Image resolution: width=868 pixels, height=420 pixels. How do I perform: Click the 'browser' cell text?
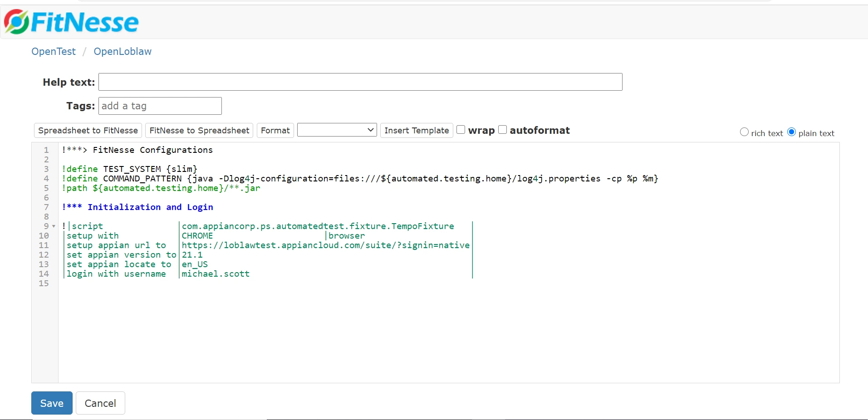pos(347,236)
